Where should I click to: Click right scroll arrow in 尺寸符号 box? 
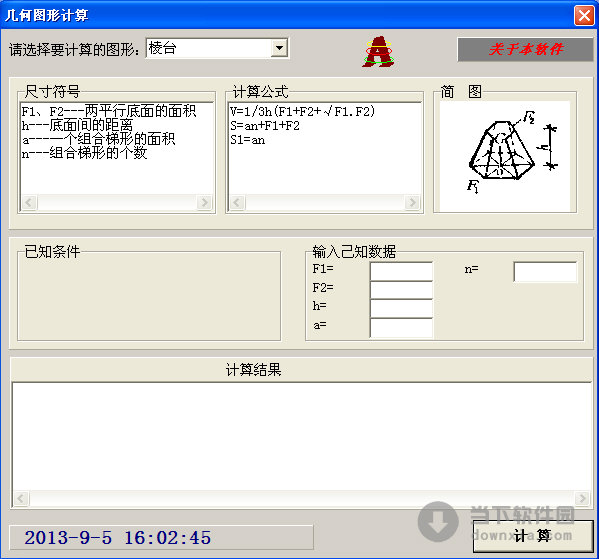coord(204,202)
